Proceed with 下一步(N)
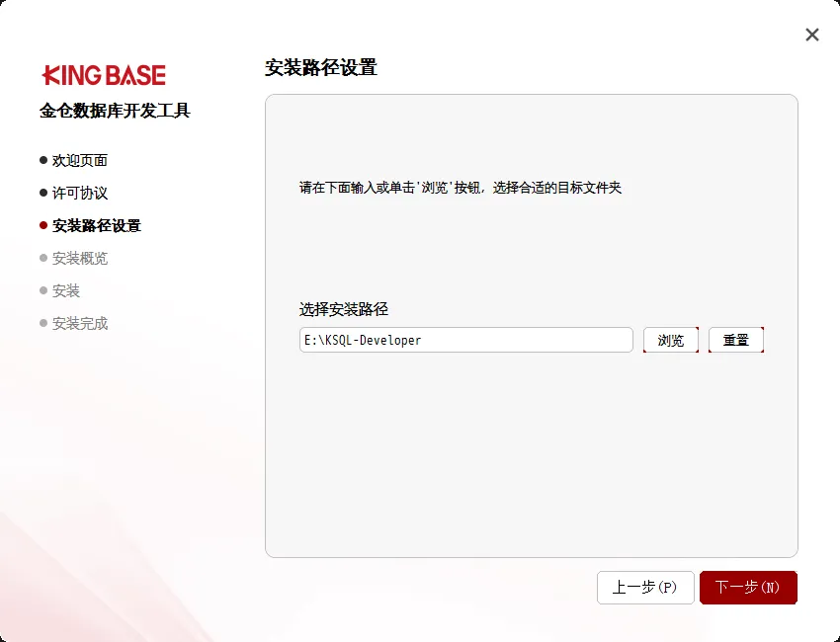Screen dimensions: 840x642 click(748, 588)
